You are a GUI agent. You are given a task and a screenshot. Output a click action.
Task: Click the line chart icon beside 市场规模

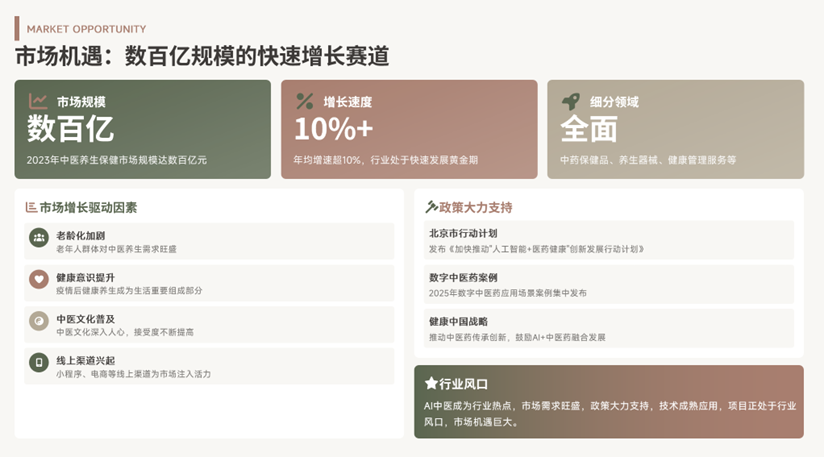(x=38, y=101)
